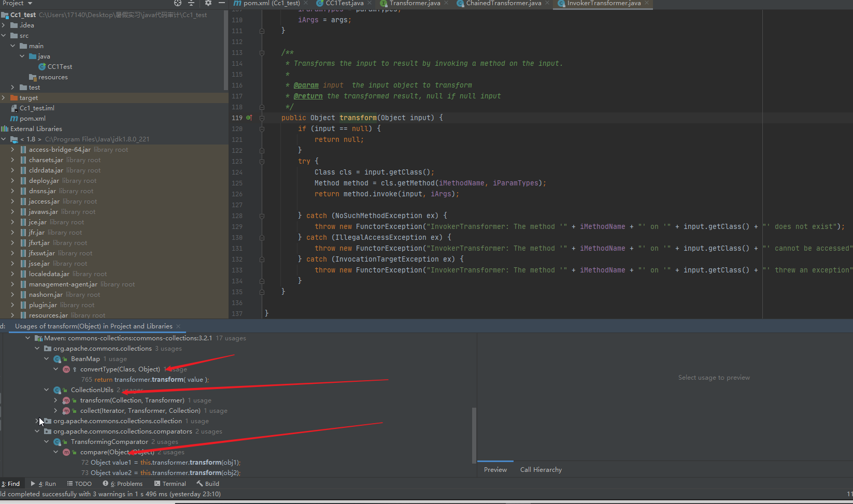
Task: Open Project panel settings gear
Action: (x=208, y=3)
